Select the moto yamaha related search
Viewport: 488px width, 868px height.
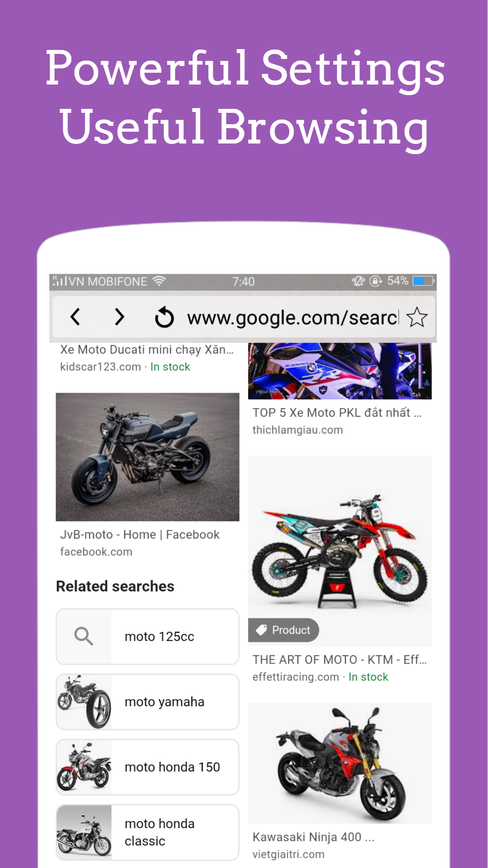pos(148,702)
